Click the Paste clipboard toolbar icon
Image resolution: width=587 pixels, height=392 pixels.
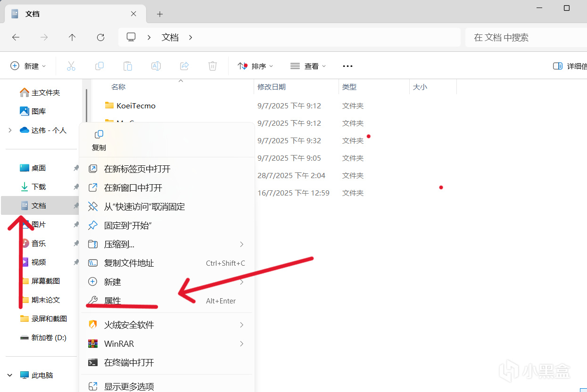[128, 66]
